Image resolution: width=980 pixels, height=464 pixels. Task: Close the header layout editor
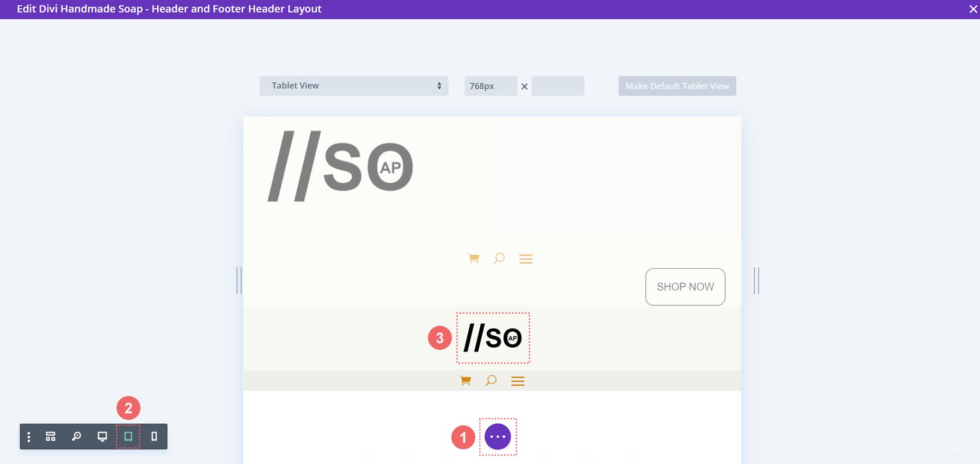click(x=973, y=9)
